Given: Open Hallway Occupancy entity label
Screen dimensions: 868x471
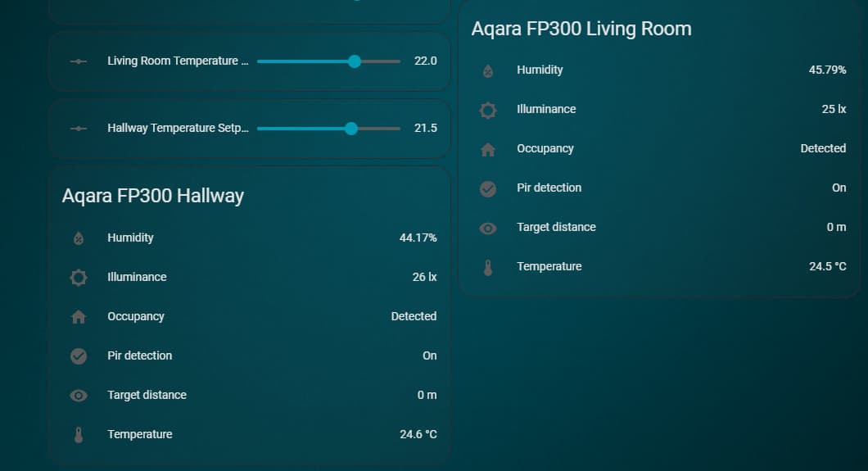Looking at the screenshot, I should (x=136, y=316).
